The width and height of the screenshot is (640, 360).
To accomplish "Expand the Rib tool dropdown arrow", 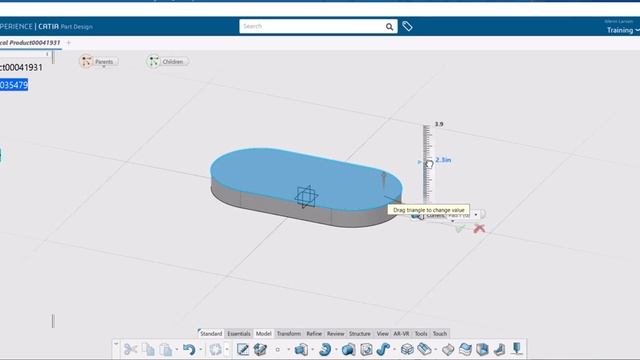I will (394, 350).
